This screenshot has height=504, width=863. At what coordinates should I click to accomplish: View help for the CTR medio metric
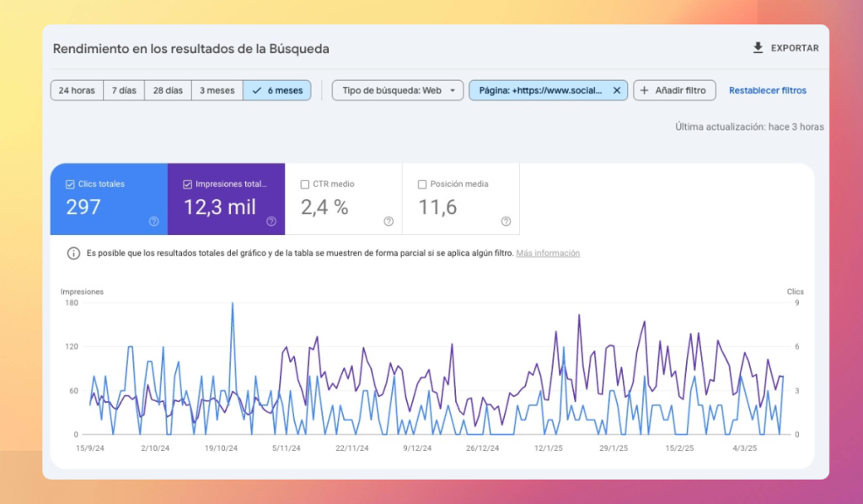(388, 220)
